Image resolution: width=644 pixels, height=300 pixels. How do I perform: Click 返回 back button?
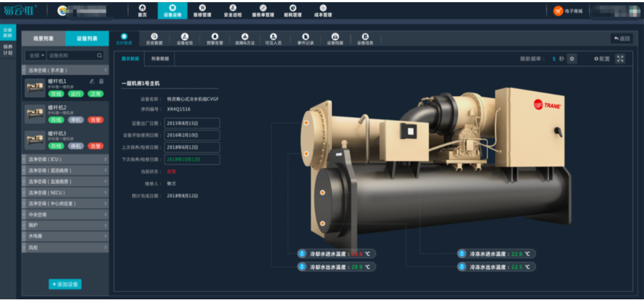coord(622,39)
